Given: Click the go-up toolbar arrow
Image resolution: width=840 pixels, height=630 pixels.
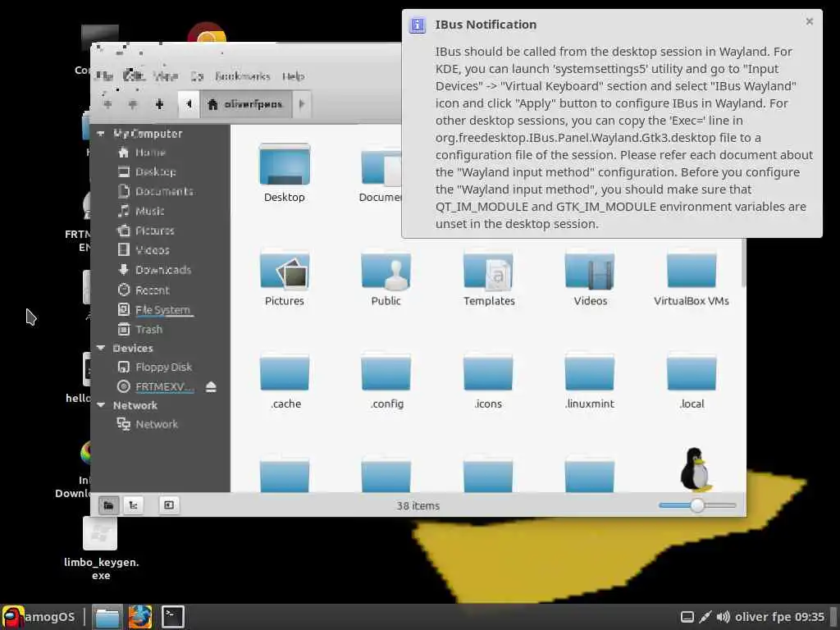Looking at the screenshot, I should [159, 104].
